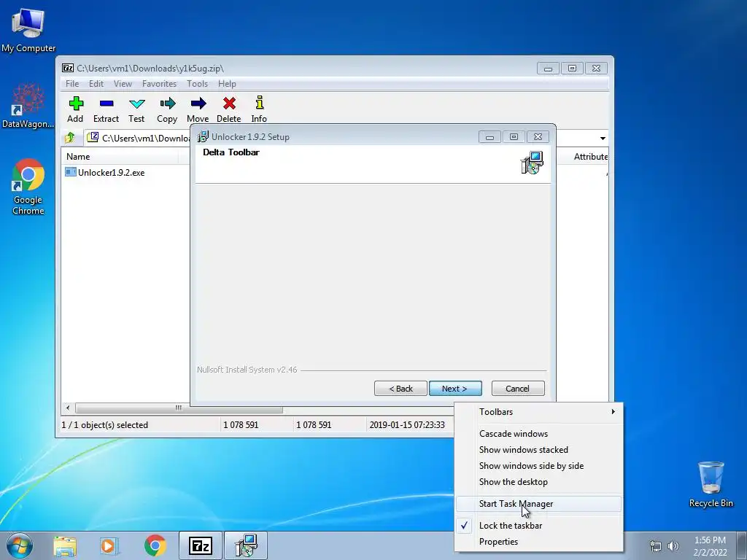
Task: Click the volume speaker tray icon
Action: pyautogui.click(x=673, y=546)
